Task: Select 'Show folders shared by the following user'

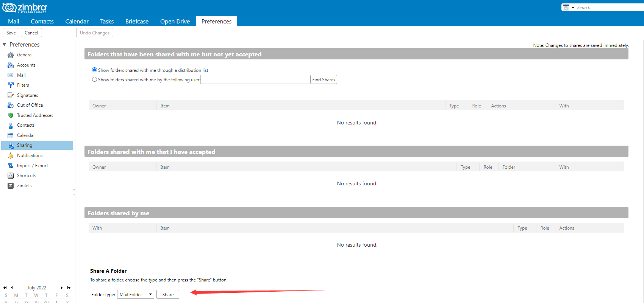Action: tap(94, 79)
